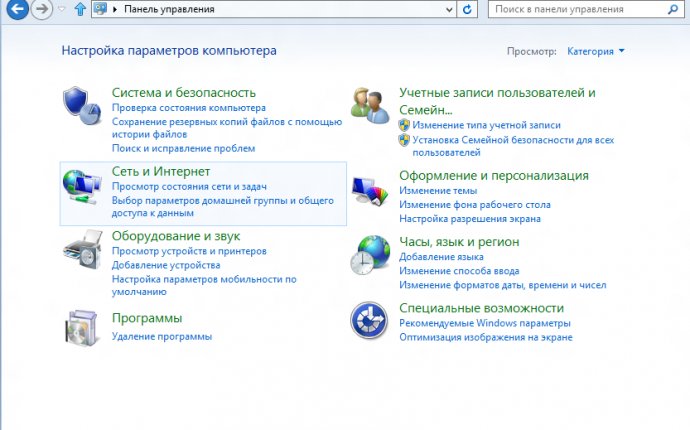
Task: Open recent locations dropdown arrow next to Forward
Action: tap(61, 9)
